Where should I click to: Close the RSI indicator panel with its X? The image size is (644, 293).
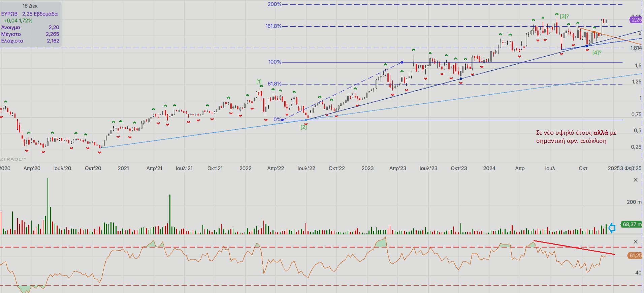[636, 241]
